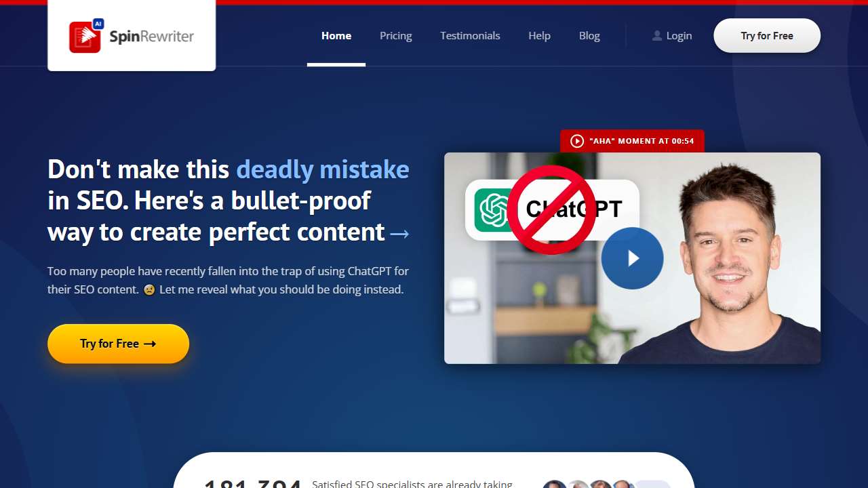The width and height of the screenshot is (868, 488).
Task: Click the small AI badge on the logo
Action: click(x=98, y=24)
